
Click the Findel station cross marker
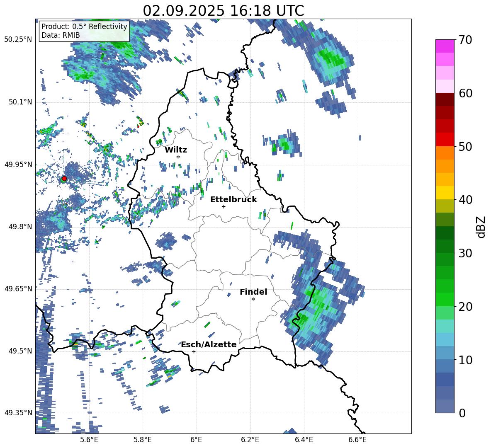click(253, 299)
